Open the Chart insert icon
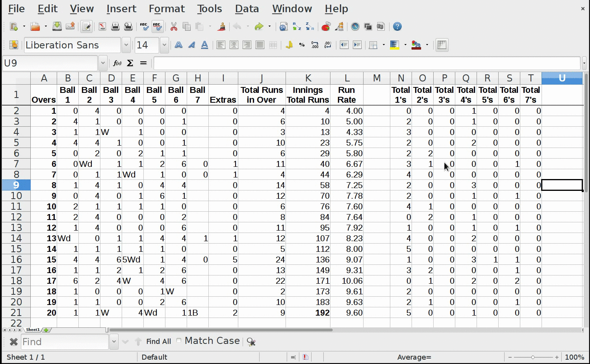The image size is (590, 364). 326,27
